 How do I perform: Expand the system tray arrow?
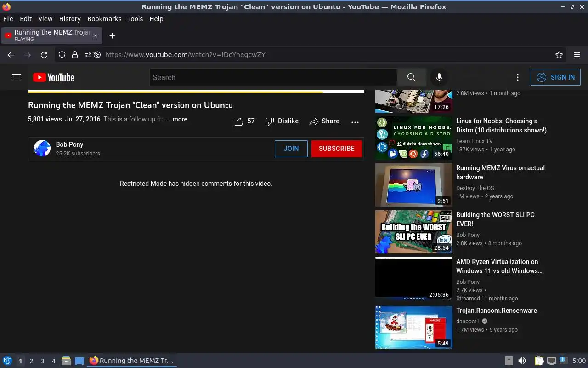[509, 361]
